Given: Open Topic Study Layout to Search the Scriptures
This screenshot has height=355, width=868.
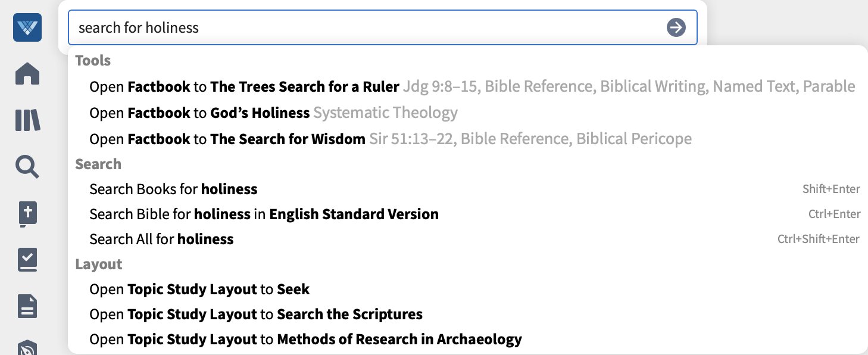Looking at the screenshot, I should (x=467, y=314).
